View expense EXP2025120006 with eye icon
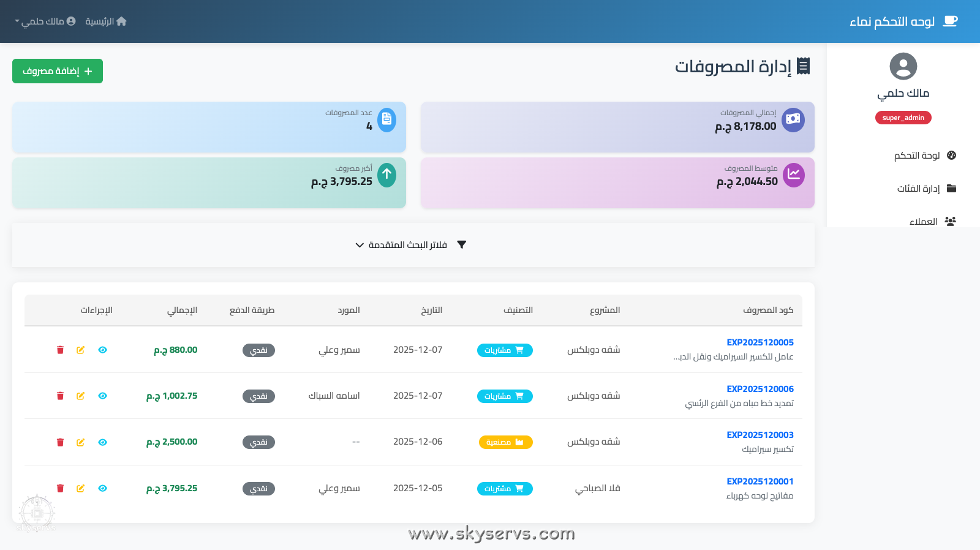Viewport: 980px width, 550px height. coord(102,396)
